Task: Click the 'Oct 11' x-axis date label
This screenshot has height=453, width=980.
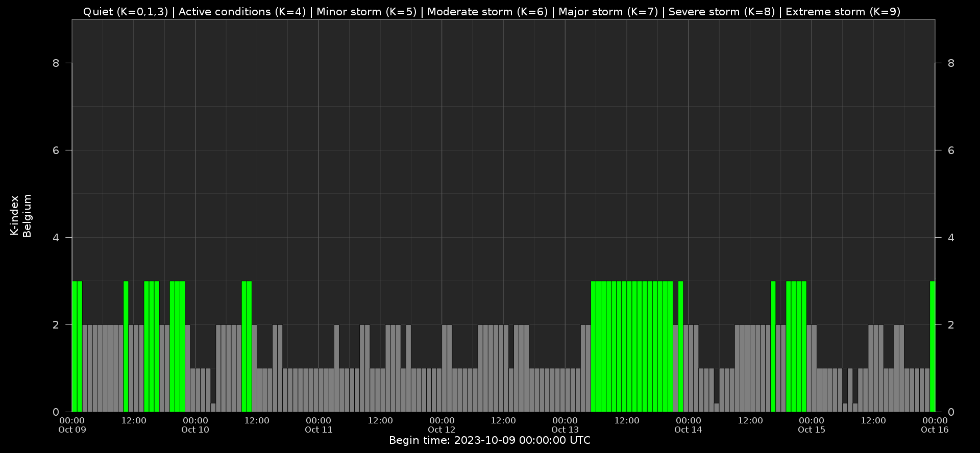Action: click(318, 430)
